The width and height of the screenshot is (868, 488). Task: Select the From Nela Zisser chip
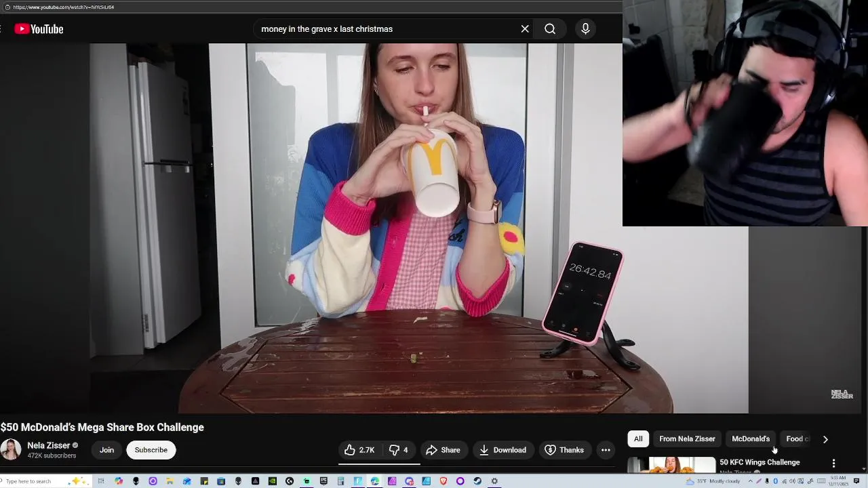[687, 439]
